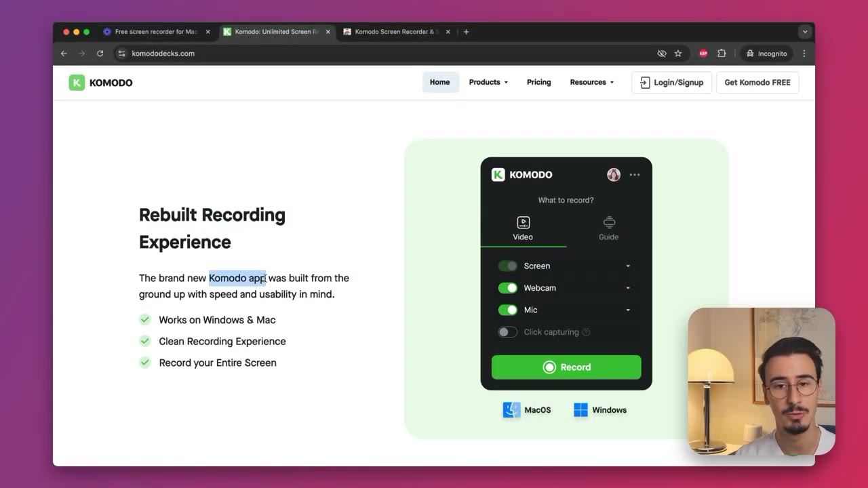Click the 'Rebuilt Recording Experience' heading
The height and width of the screenshot is (488, 868).
(x=212, y=228)
